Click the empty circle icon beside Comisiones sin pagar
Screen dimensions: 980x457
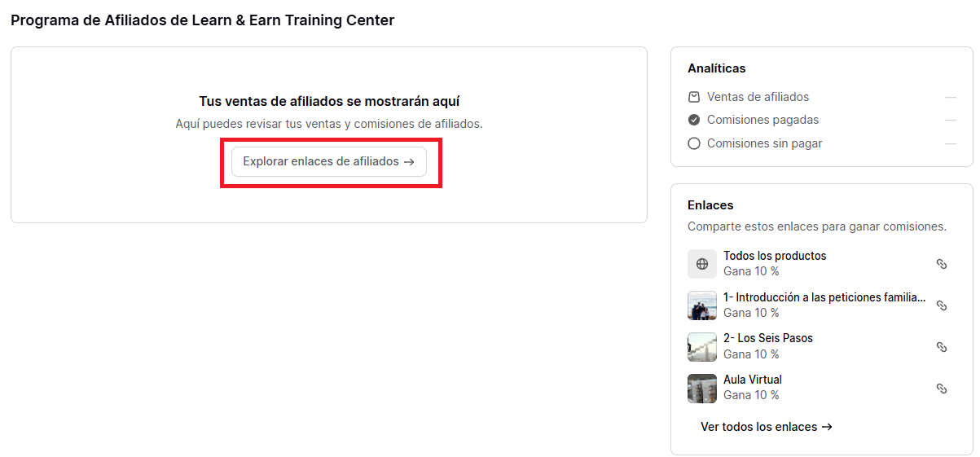tap(694, 143)
